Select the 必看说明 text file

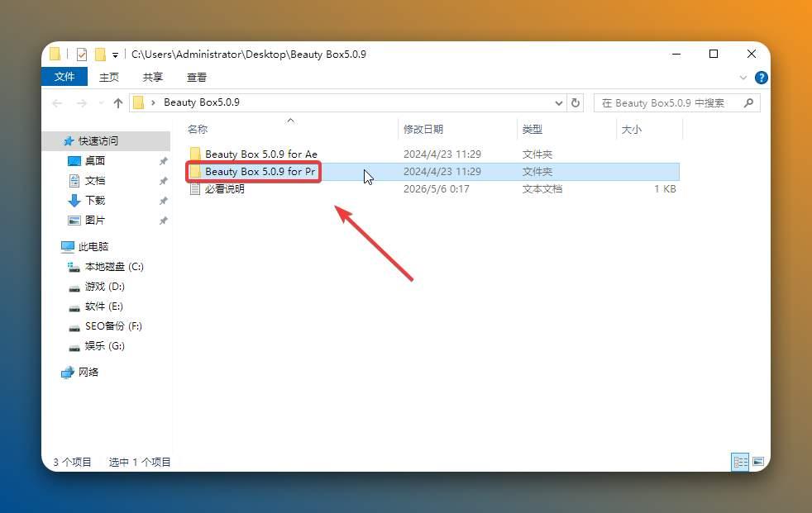click(x=224, y=189)
